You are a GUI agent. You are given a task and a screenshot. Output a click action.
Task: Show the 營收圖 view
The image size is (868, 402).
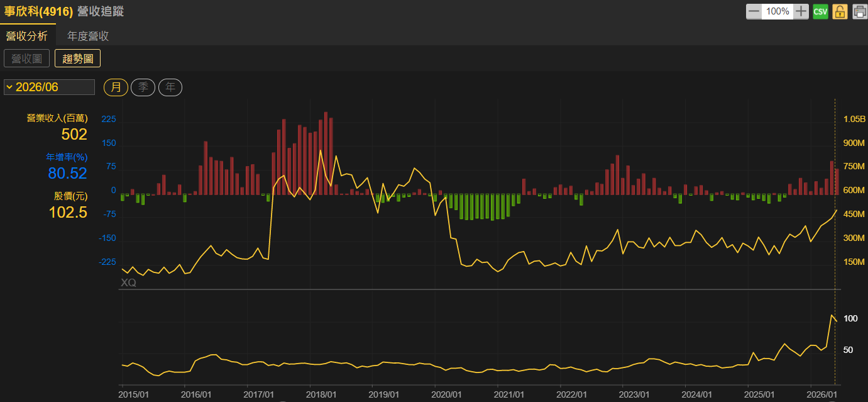[x=26, y=59]
